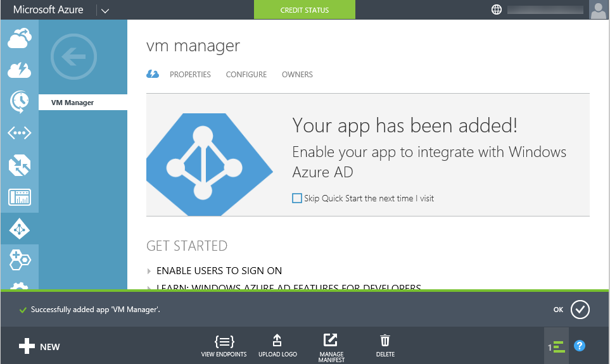Click the Delete trash command
The image size is (610, 364).
click(x=385, y=346)
